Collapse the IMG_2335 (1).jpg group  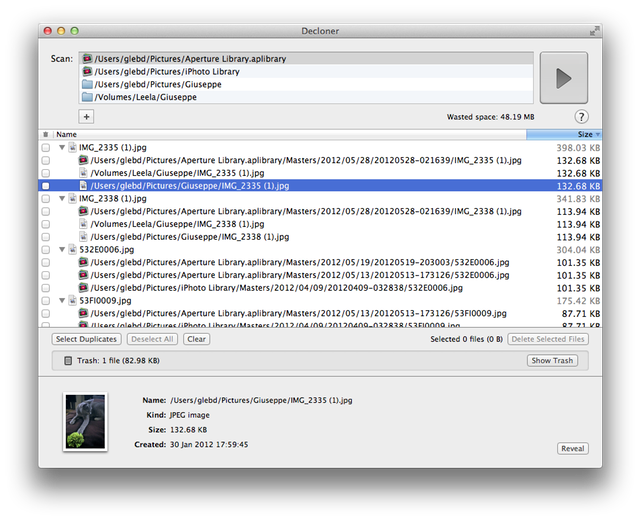[x=62, y=147]
